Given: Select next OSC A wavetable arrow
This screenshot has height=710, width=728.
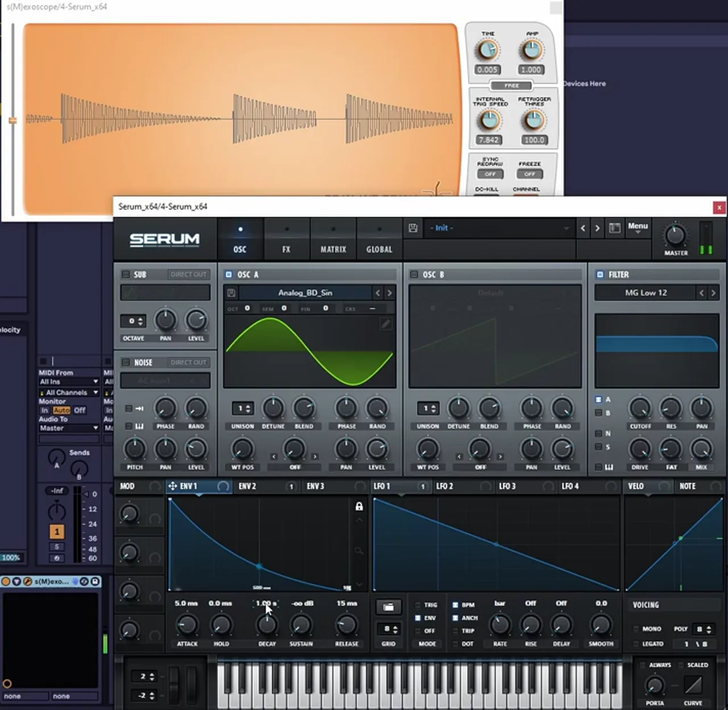Looking at the screenshot, I should [390, 293].
